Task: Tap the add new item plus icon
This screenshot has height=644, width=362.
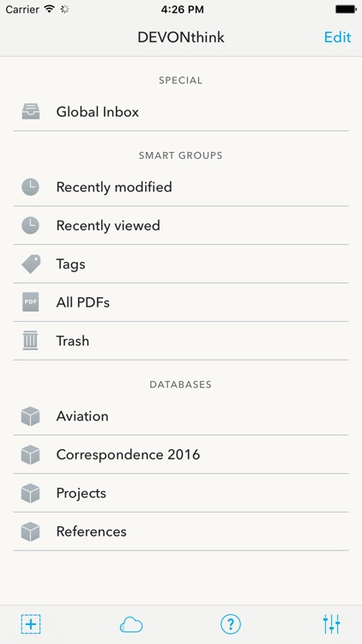Action: pos(31,624)
